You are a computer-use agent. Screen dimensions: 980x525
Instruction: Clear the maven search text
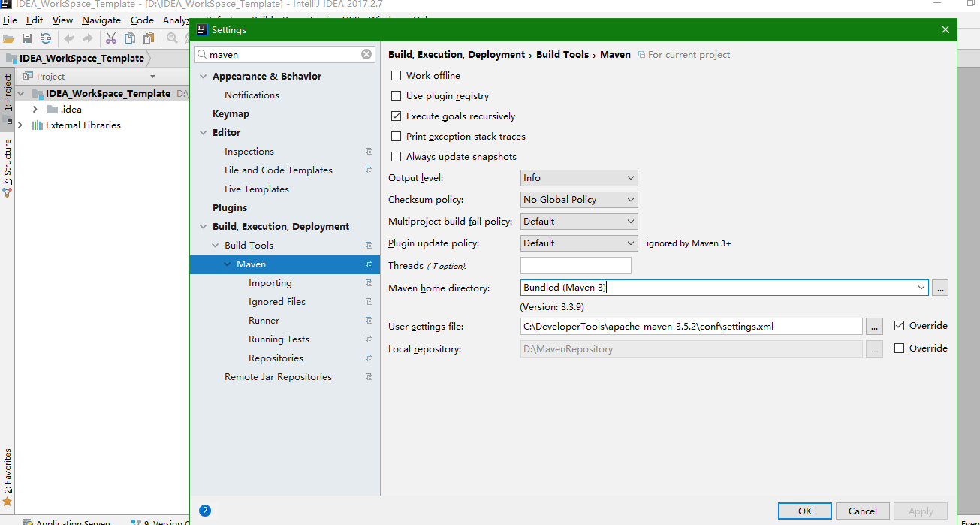(x=366, y=54)
